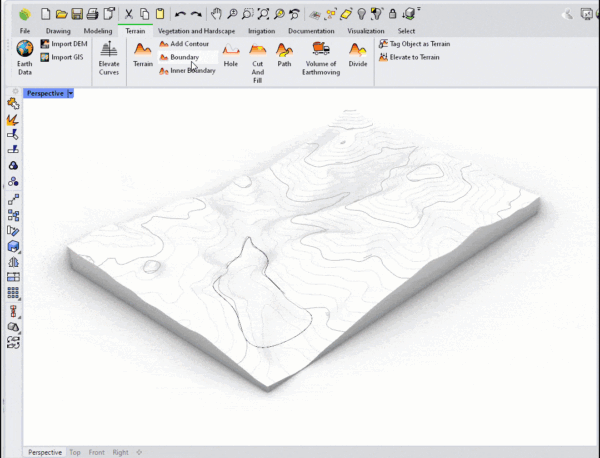Switch to the Top viewport tab
Image resolution: width=600 pixels, height=458 pixels.
(x=75, y=452)
